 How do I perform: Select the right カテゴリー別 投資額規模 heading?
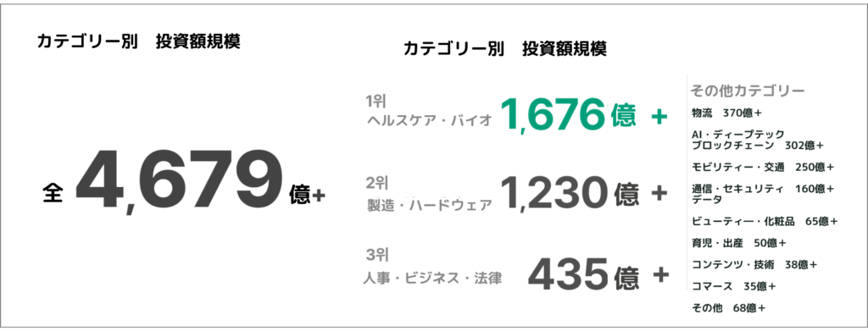[x=505, y=48]
